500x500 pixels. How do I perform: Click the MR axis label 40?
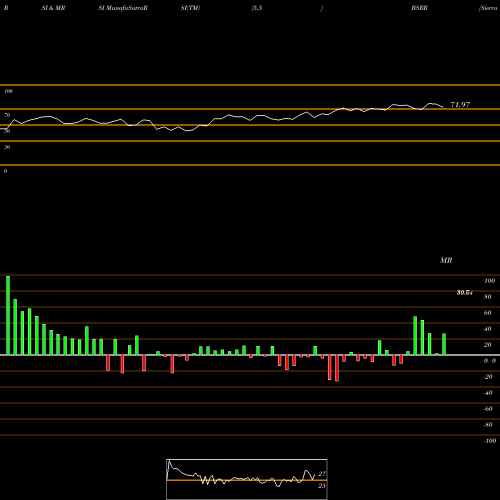(488, 329)
